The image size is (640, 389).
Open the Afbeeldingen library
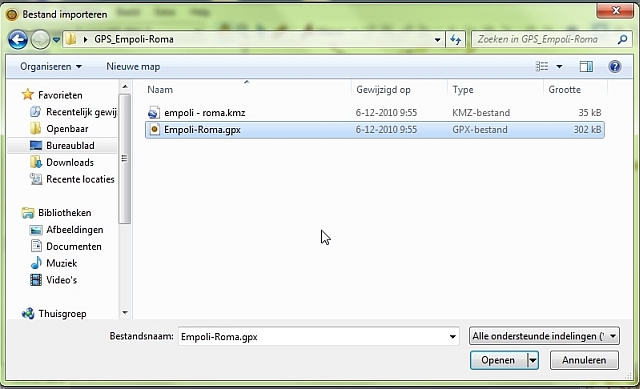(74, 230)
